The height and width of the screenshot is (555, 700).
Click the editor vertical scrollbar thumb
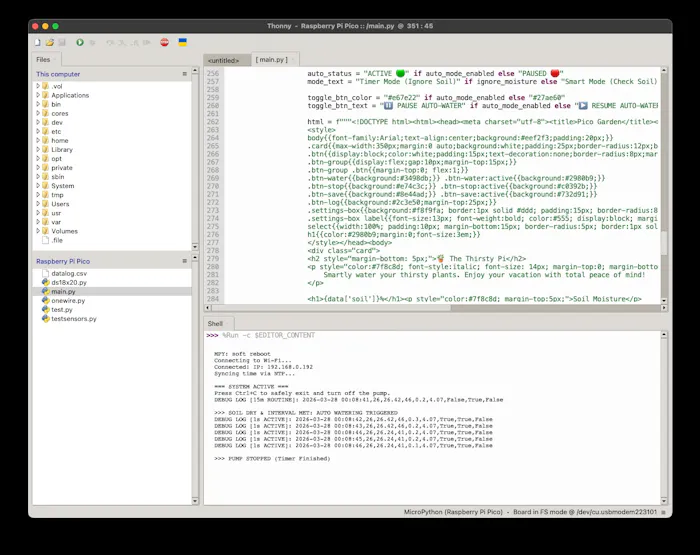pos(664,242)
